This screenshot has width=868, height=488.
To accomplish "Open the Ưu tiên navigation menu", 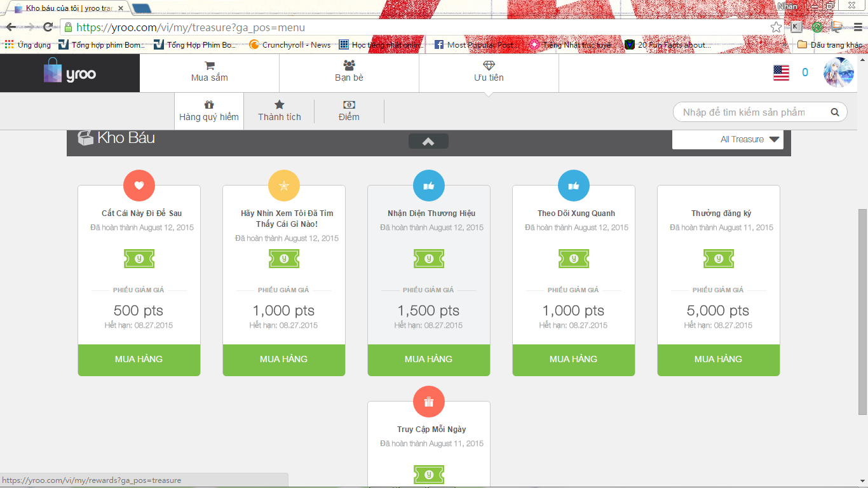I will pos(489,72).
